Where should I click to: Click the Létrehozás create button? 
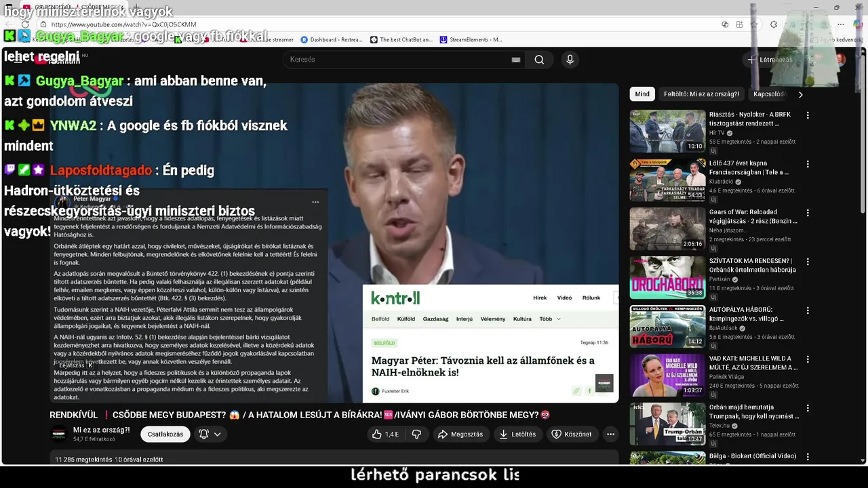[770, 60]
